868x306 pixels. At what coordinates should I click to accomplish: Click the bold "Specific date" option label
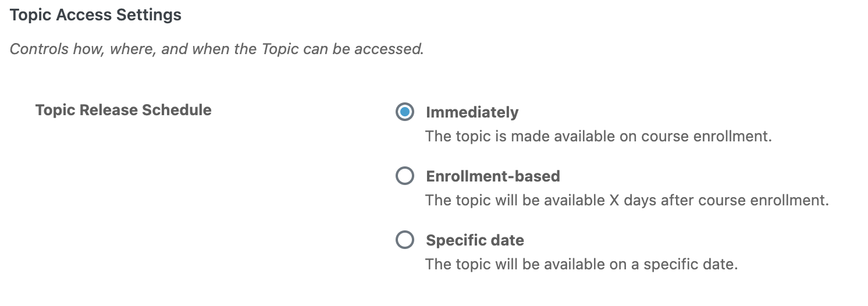click(x=475, y=240)
